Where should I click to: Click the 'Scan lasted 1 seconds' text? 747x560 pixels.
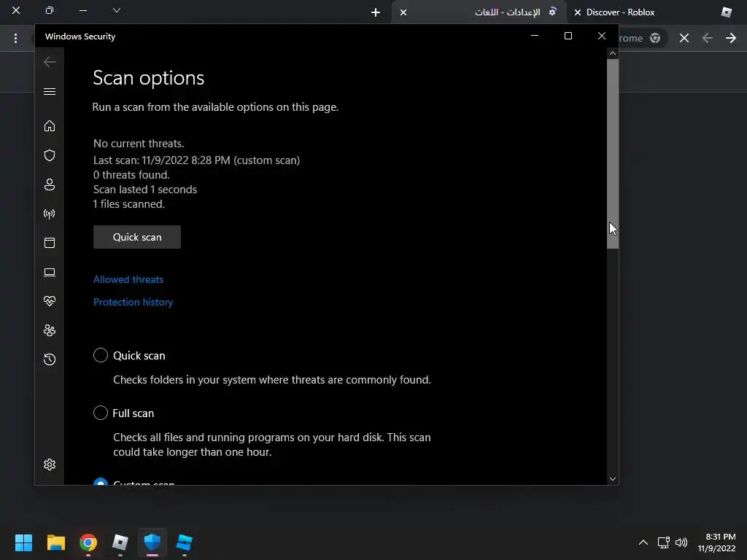coord(145,190)
